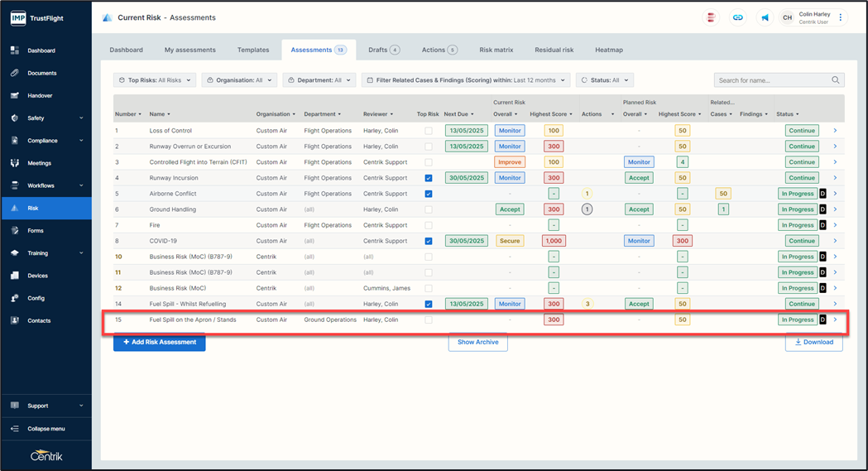Click the Documents paperclip icon
Viewport: 868px width, 471px height.
(x=15, y=73)
